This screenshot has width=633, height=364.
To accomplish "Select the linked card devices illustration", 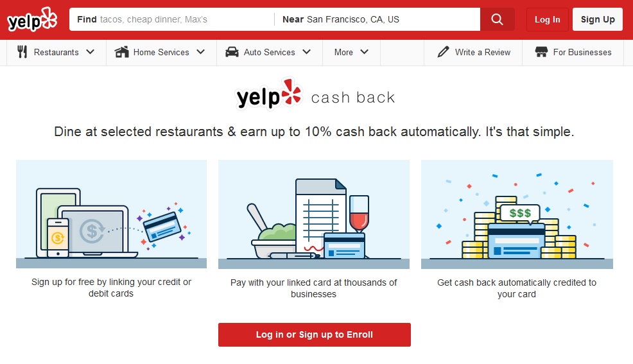I will 111,214.
